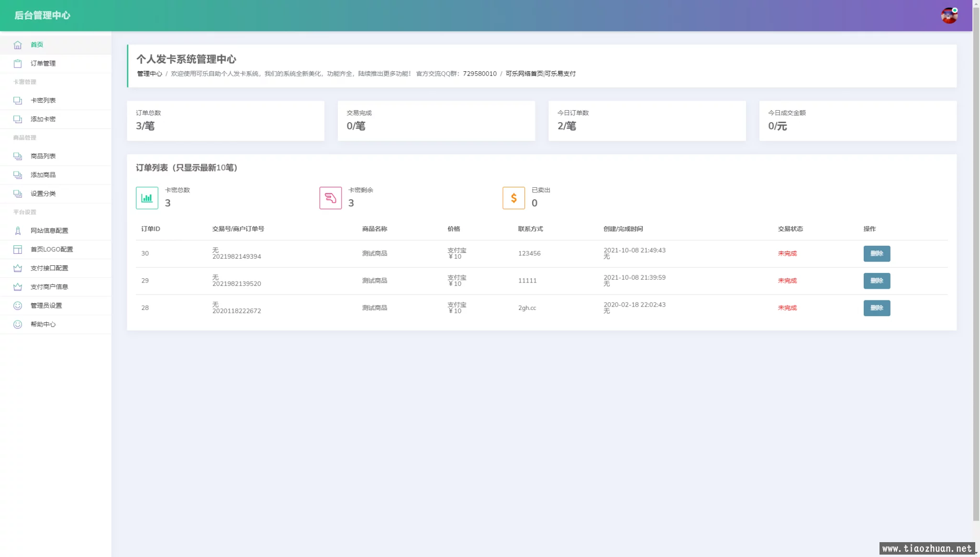Viewport: 980px width, 557px height.
Task: Open 设置分类 in the sidebar
Action: click(x=56, y=193)
